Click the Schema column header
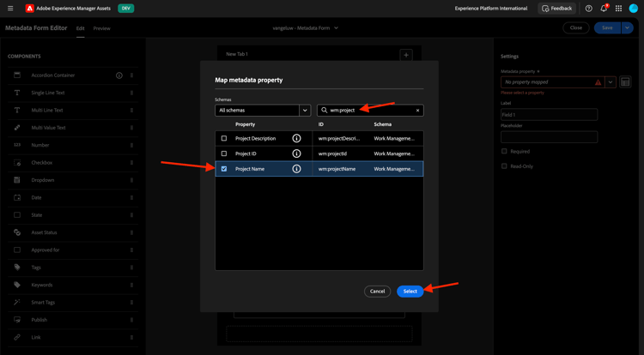Image resolution: width=644 pixels, height=355 pixels. 382,124
